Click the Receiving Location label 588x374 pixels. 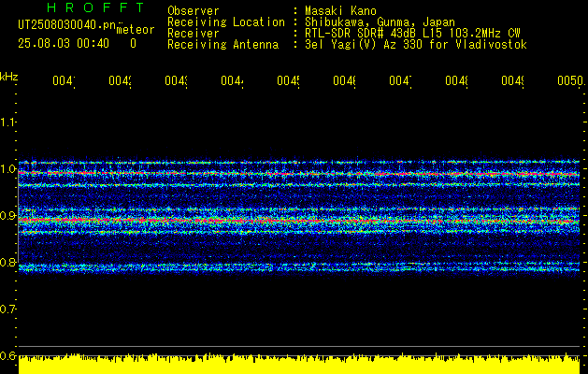pos(226,22)
